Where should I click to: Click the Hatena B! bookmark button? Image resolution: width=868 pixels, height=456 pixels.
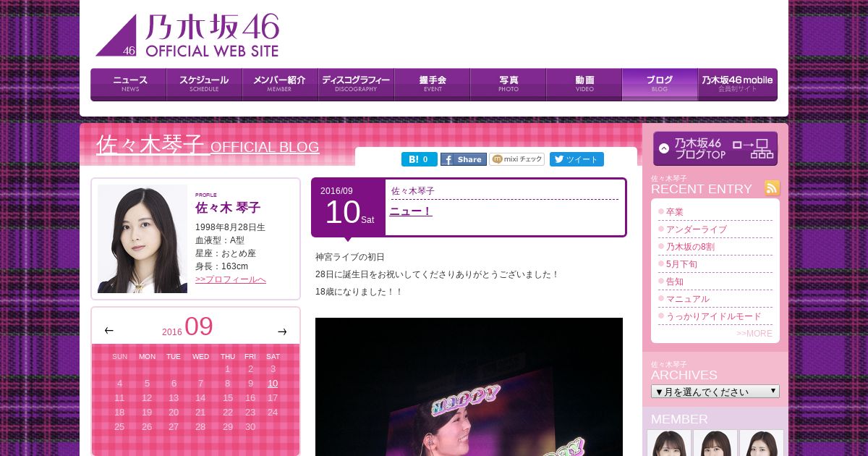point(420,159)
